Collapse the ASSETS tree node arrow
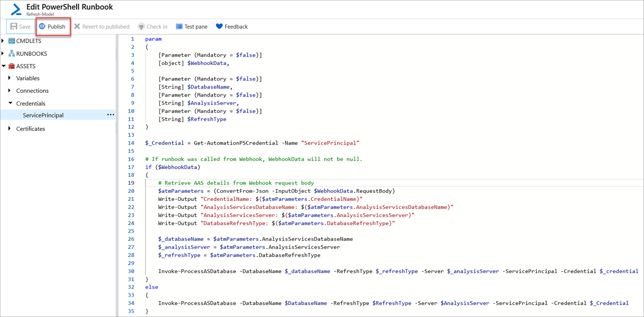 [4, 66]
